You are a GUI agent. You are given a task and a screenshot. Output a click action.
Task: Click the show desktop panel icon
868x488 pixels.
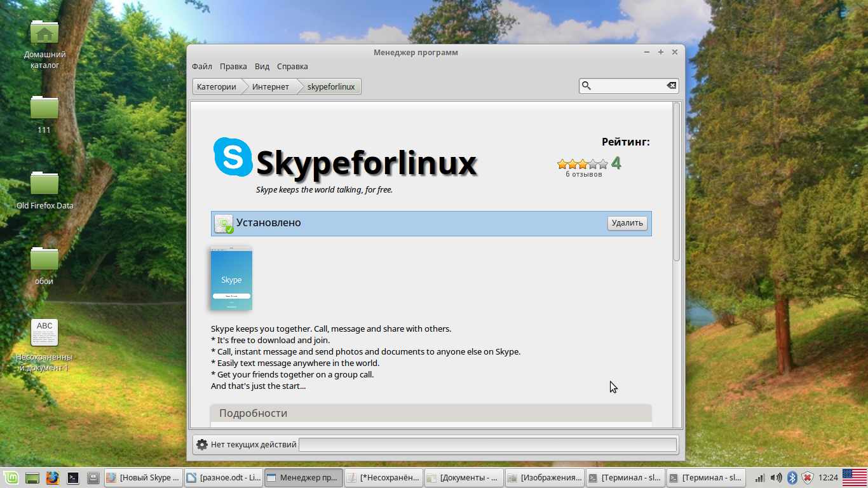[x=32, y=477]
